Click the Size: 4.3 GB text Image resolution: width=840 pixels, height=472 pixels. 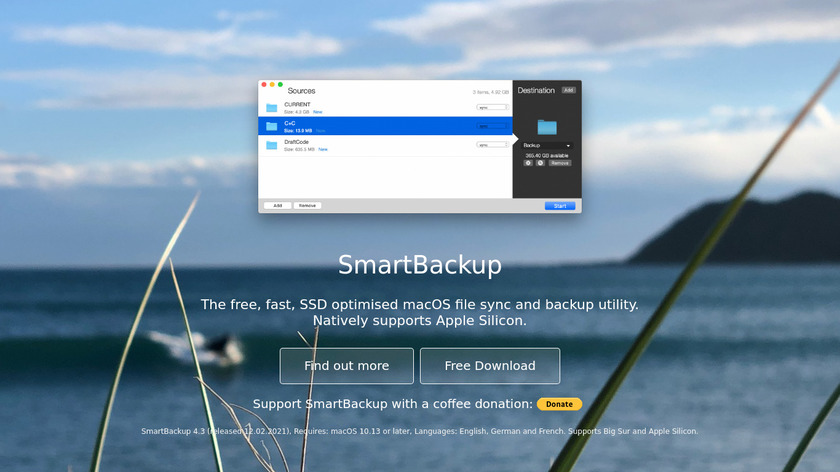point(297,112)
